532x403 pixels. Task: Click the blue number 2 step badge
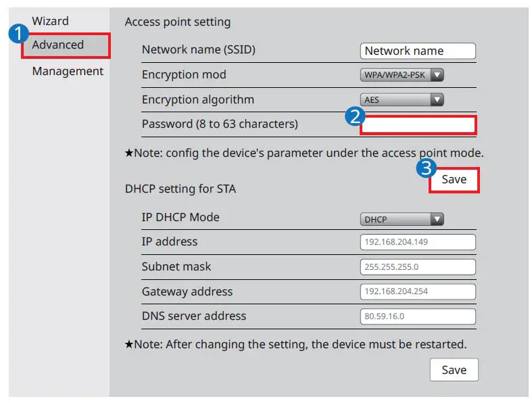tap(354, 116)
